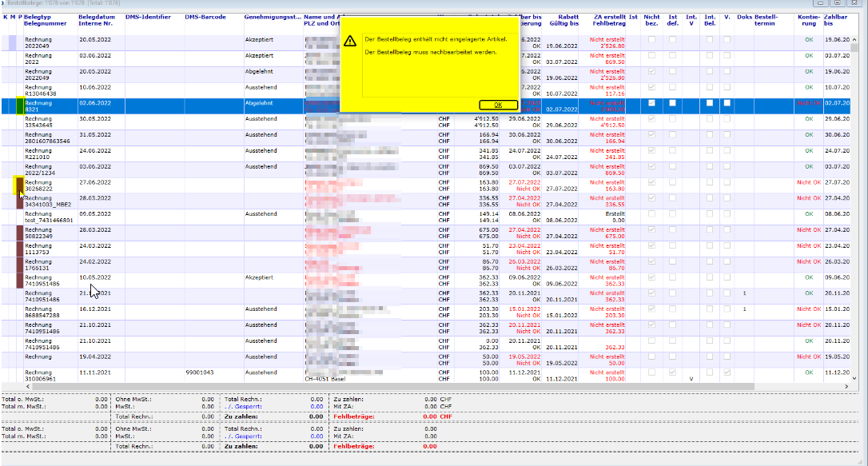Click the DMS-Barcode column header
Image resolution: width=868 pixels, height=466 pixels.
203,17
